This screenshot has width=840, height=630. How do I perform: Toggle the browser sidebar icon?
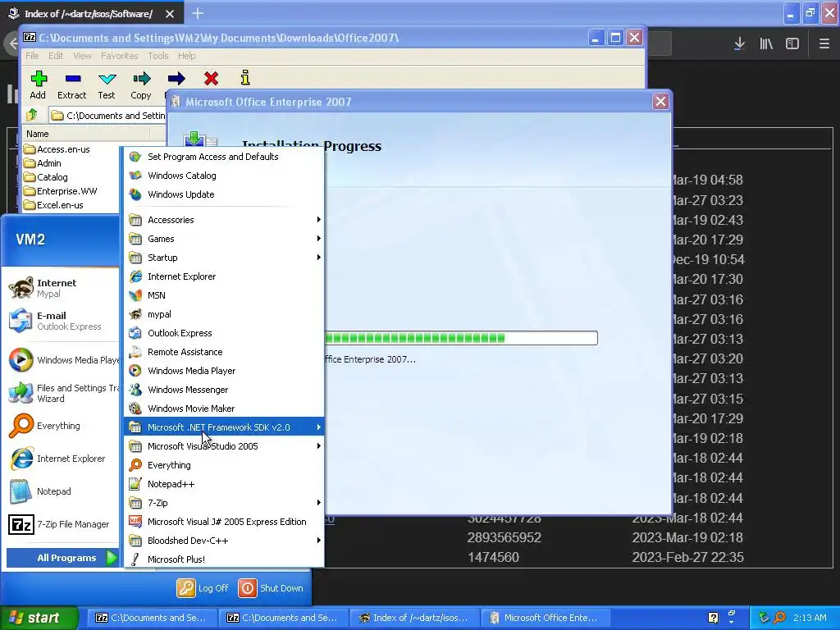coord(792,43)
